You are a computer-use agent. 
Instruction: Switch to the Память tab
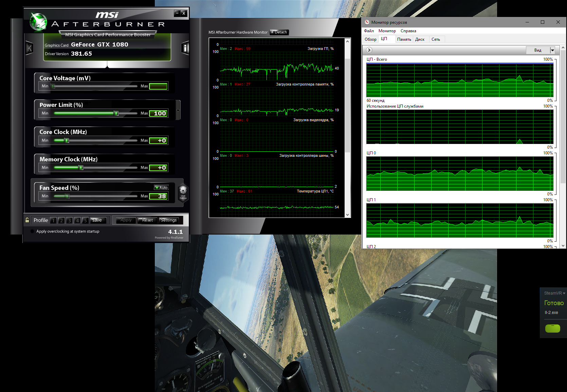[404, 39]
